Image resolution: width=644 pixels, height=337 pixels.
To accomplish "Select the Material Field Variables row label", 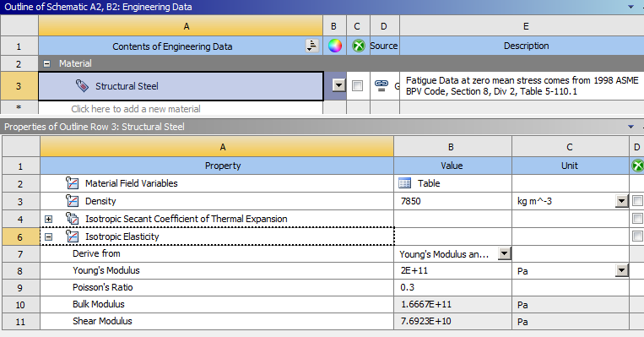I will [x=132, y=183].
